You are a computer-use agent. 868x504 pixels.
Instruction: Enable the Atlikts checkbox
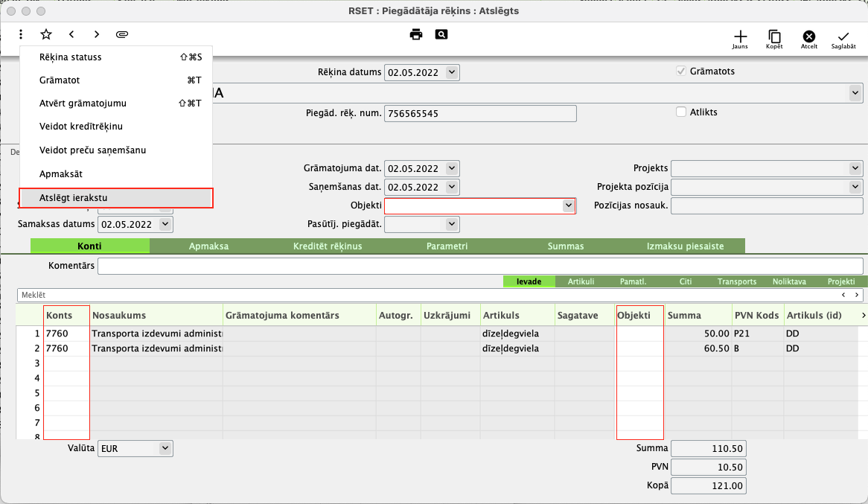pyautogui.click(x=680, y=112)
